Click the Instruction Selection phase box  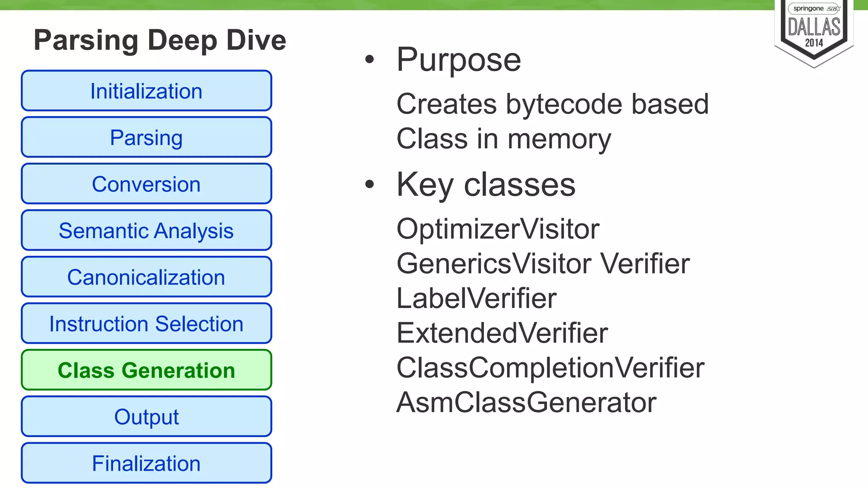[146, 324]
